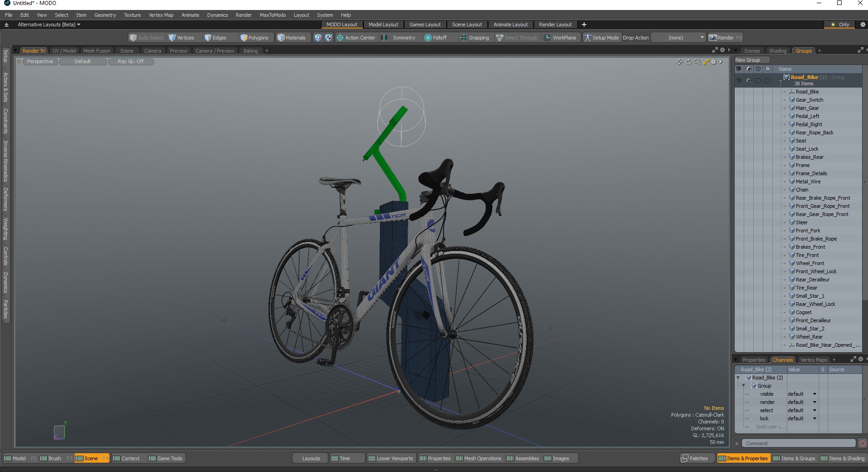Click the record circle beside Command field

(x=863, y=443)
